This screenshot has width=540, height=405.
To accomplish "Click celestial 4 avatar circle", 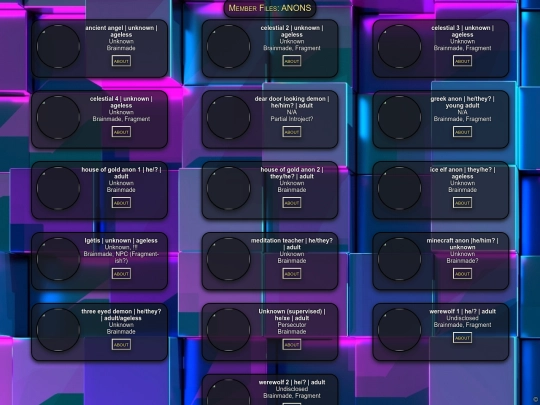I will [x=58, y=117].
